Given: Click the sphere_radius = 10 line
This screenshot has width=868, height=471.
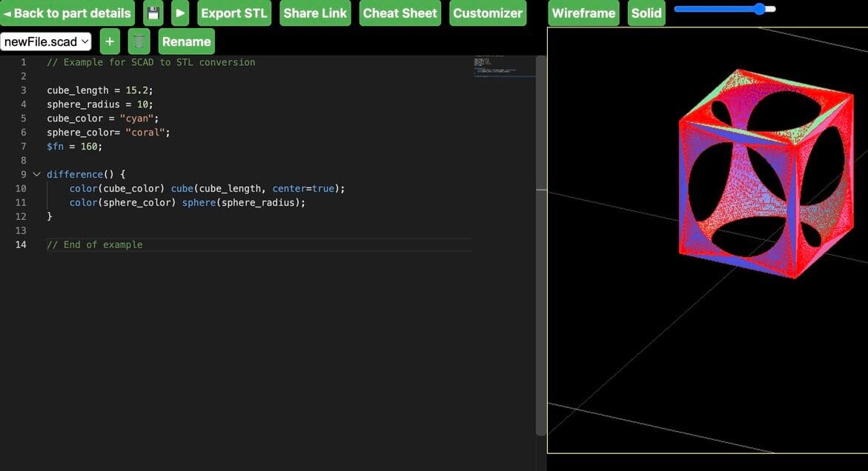Looking at the screenshot, I should pyautogui.click(x=99, y=104).
